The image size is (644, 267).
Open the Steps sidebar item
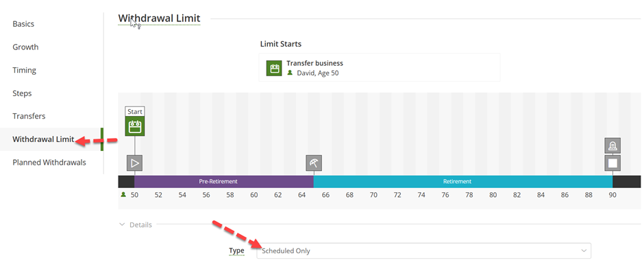[x=22, y=93]
